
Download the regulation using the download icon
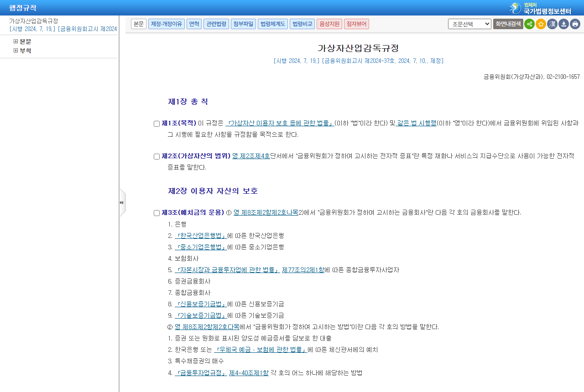563,24
